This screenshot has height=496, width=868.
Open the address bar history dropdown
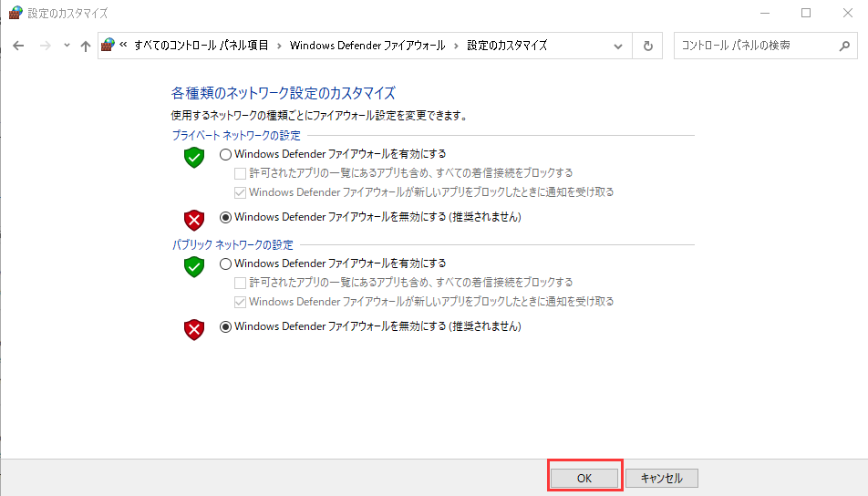(x=619, y=46)
